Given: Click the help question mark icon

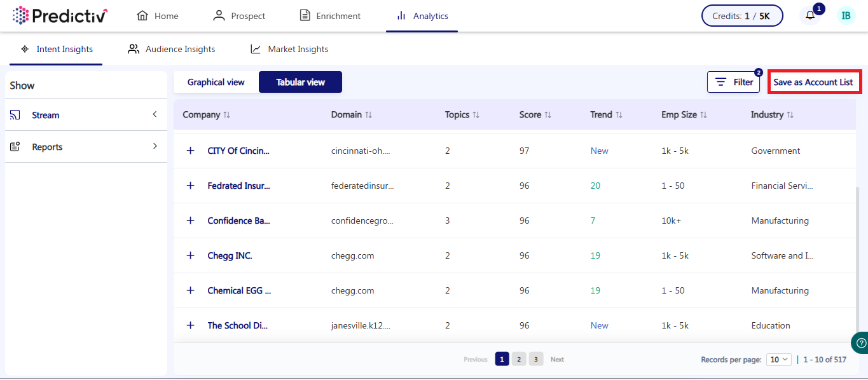Looking at the screenshot, I should coord(860,342).
